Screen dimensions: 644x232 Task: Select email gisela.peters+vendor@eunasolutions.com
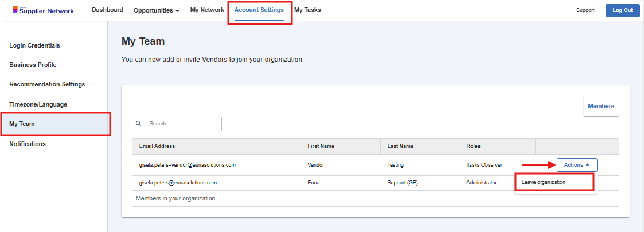pyautogui.click(x=188, y=165)
